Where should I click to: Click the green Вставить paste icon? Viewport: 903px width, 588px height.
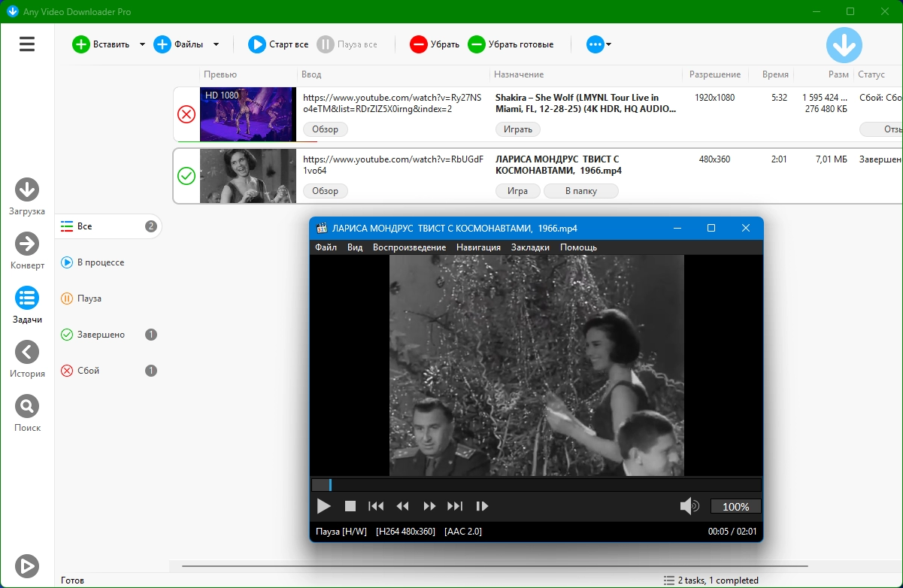point(80,44)
